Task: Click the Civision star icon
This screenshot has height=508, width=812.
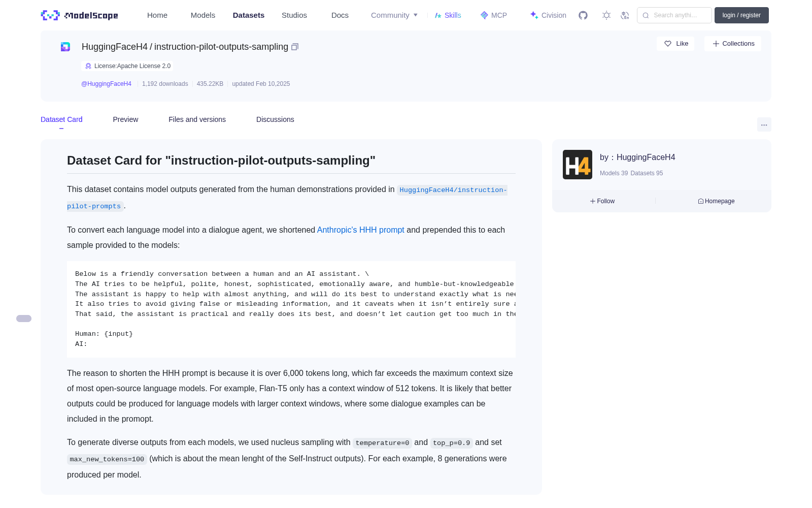Action: (x=534, y=15)
